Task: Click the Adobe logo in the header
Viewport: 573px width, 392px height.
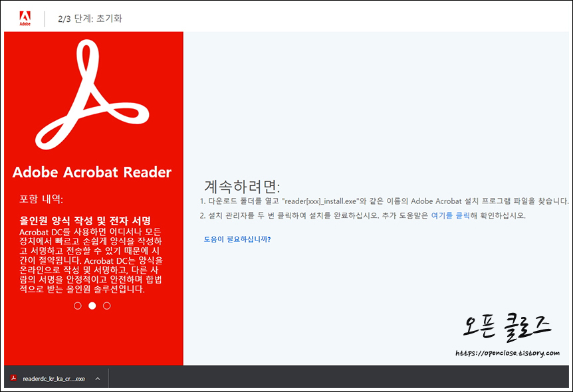Action: tap(25, 18)
